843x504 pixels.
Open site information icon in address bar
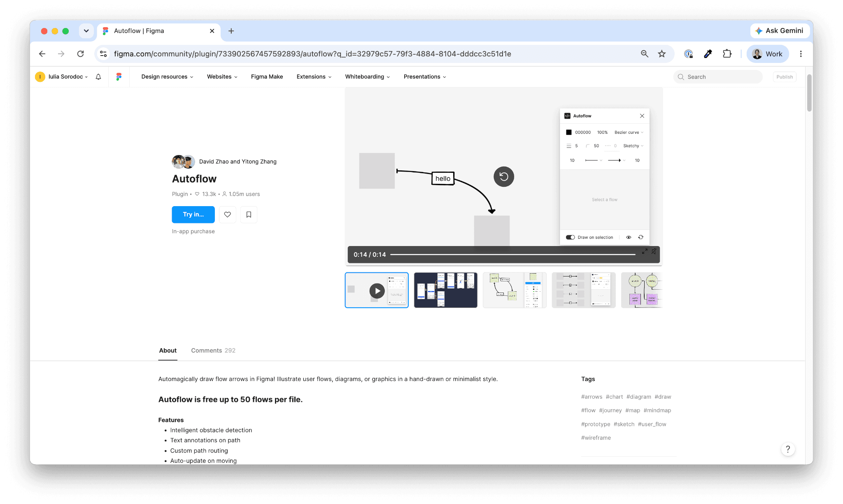coord(104,54)
